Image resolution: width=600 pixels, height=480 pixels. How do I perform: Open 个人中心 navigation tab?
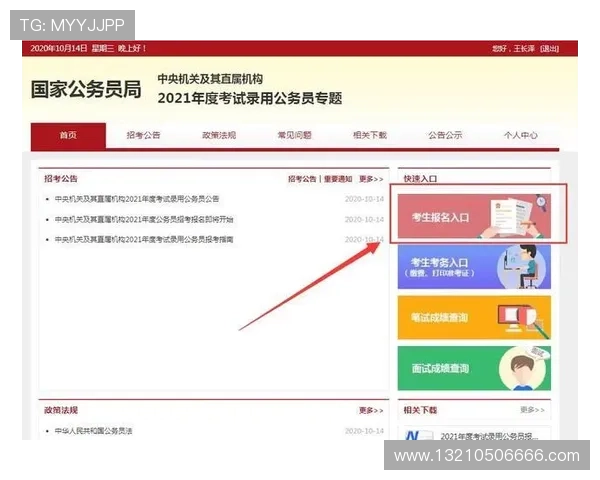[x=520, y=135]
